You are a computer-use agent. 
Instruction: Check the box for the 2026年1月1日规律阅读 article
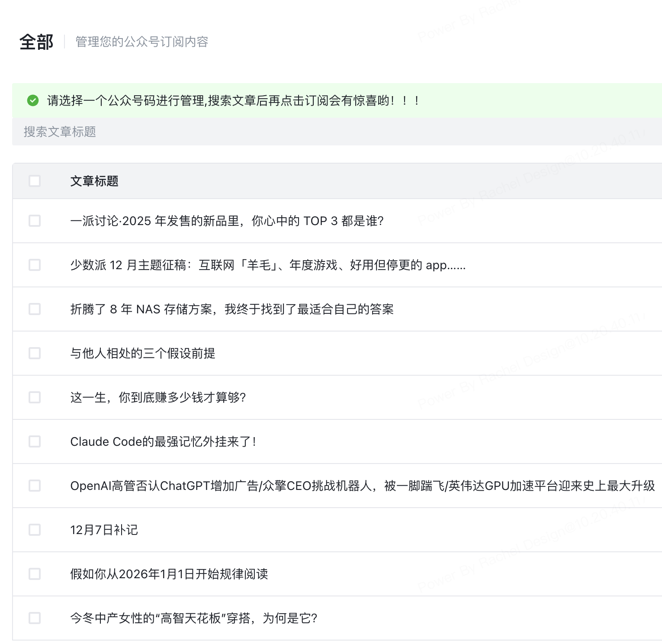[35, 574]
